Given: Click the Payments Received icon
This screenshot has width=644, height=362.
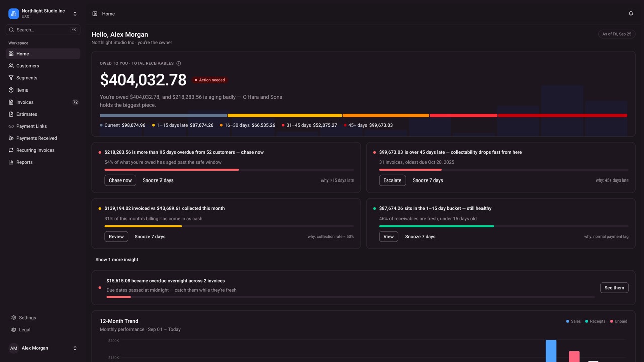Looking at the screenshot, I should coord(11,138).
